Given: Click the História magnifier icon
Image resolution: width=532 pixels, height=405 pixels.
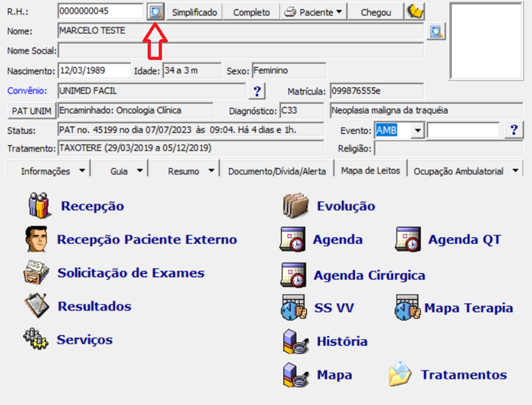Looking at the screenshot, I should pyautogui.click(x=296, y=341).
